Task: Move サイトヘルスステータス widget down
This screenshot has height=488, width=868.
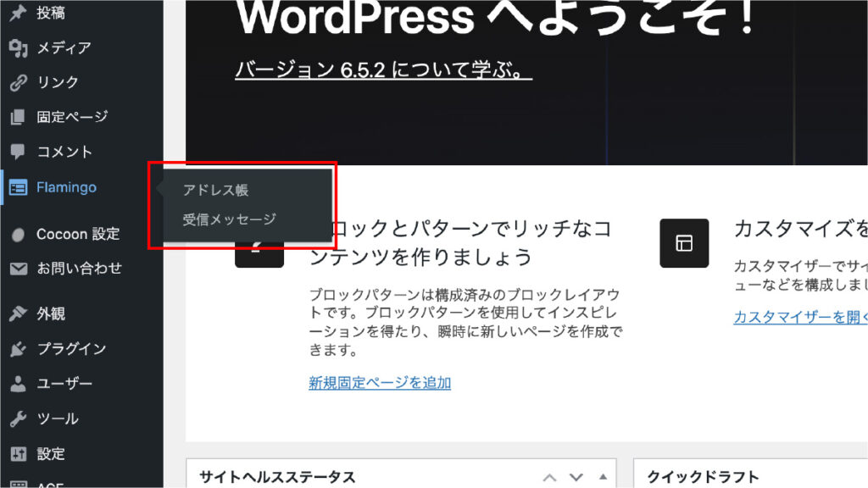Action: [576, 477]
